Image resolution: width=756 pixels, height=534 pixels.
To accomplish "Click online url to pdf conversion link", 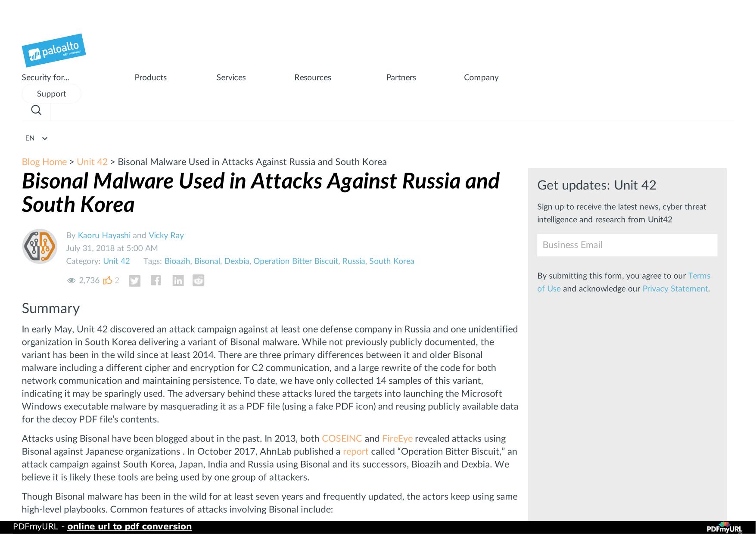I will pos(130,527).
